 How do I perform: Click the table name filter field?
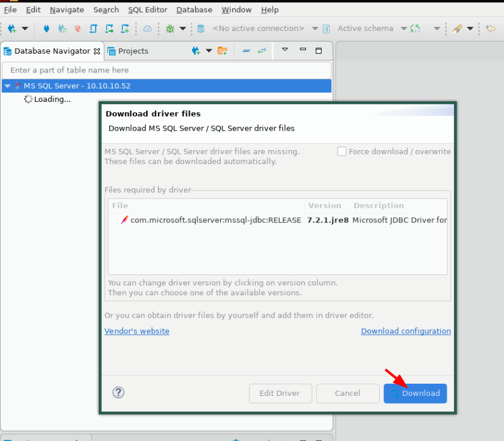[166, 70]
